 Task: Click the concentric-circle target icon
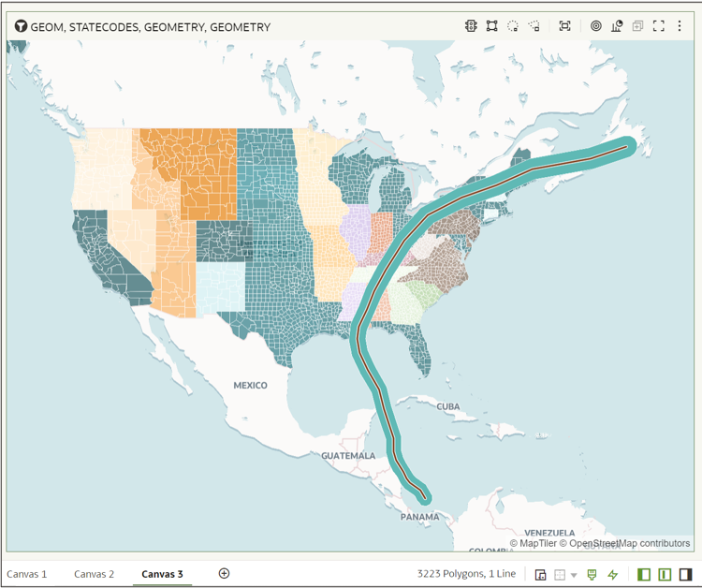[596, 26]
